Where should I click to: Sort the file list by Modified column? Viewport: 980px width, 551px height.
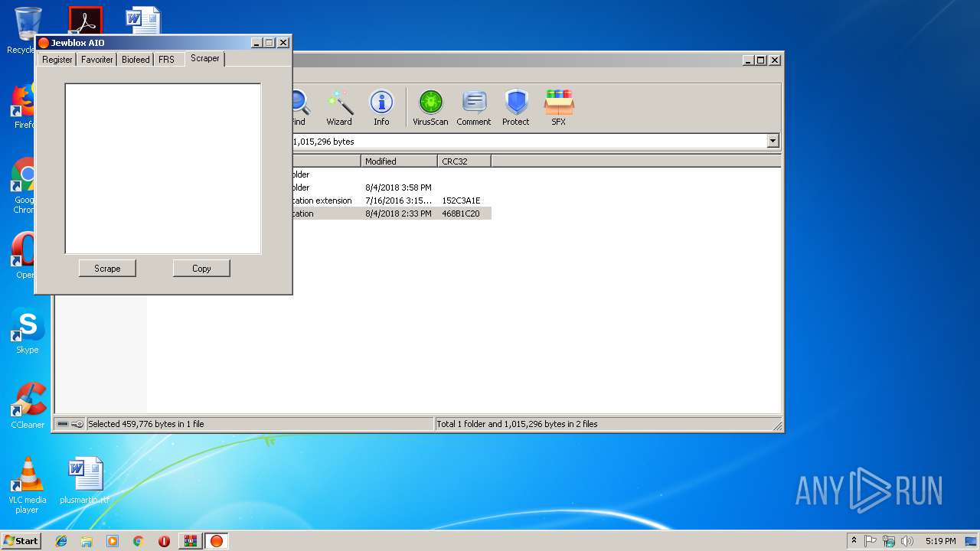[399, 161]
